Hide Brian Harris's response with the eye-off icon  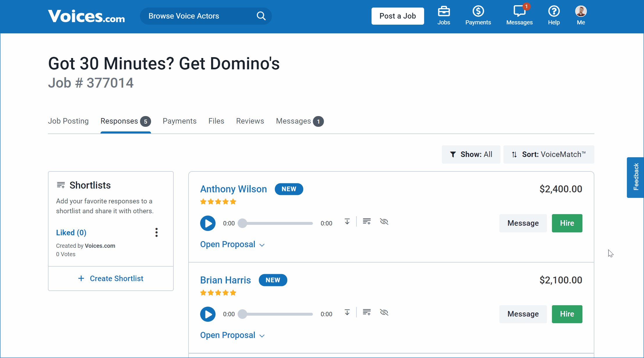(x=384, y=312)
